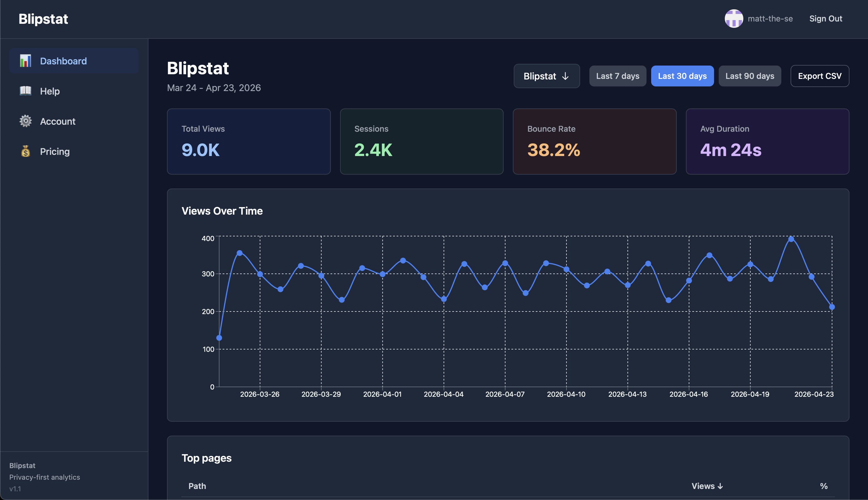The height and width of the screenshot is (500, 868).
Task: Open Pricing from the sidebar menu
Action: click(x=55, y=151)
